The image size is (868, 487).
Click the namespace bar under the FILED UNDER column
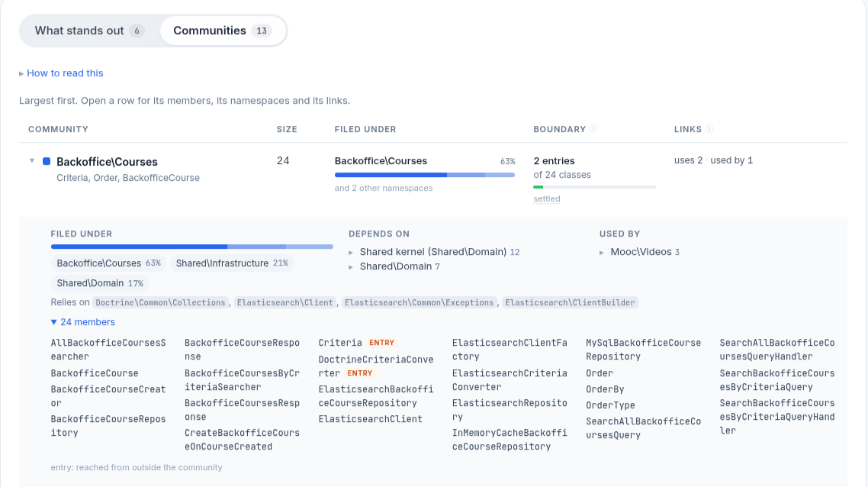coord(425,175)
